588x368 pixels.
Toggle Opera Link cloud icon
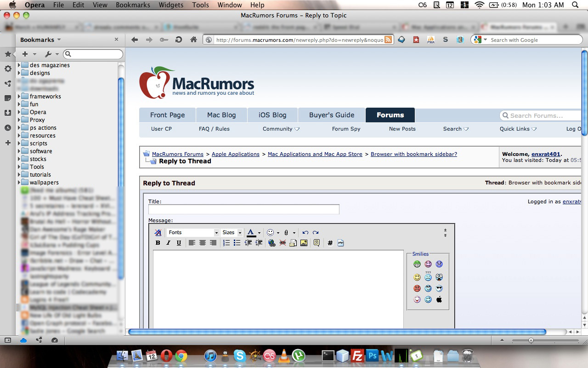[x=23, y=340]
